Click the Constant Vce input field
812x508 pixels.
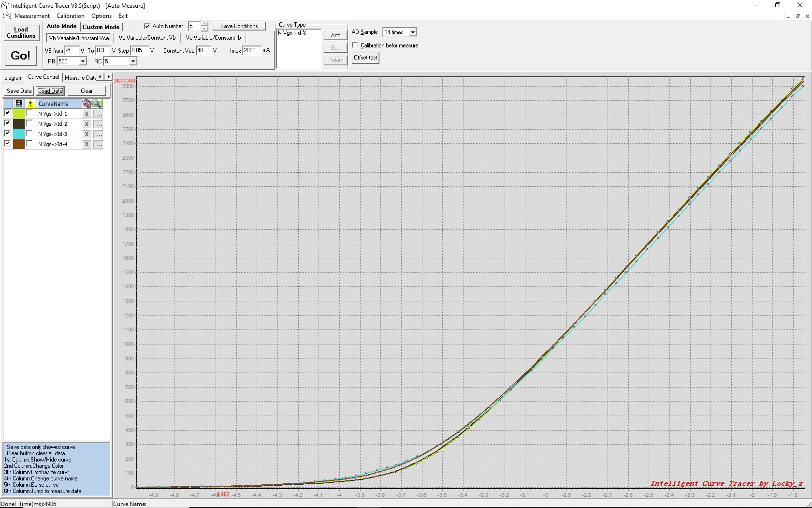tap(203, 50)
